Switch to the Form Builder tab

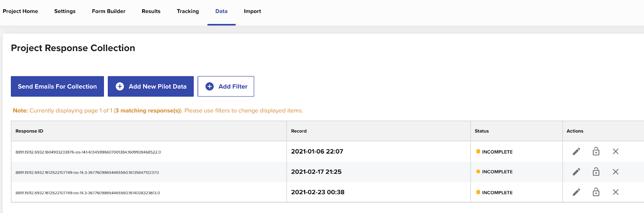pyautogui.click(x=109, y=11)
